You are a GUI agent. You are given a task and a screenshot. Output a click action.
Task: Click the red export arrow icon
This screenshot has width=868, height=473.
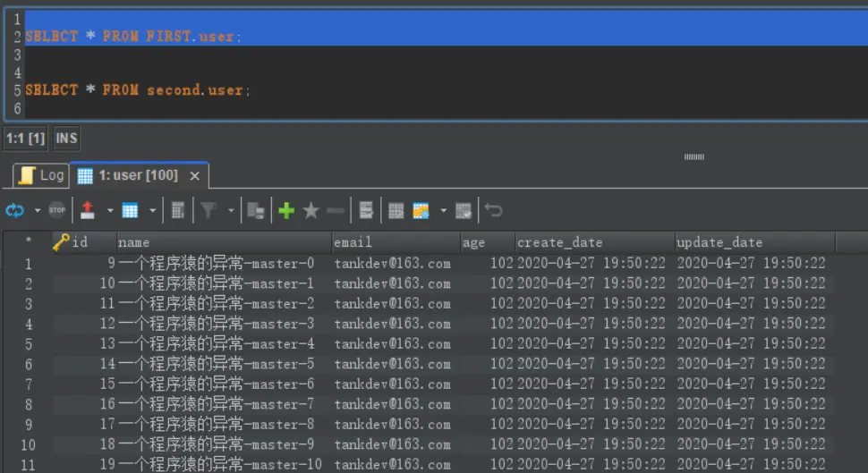coord(88,210)
